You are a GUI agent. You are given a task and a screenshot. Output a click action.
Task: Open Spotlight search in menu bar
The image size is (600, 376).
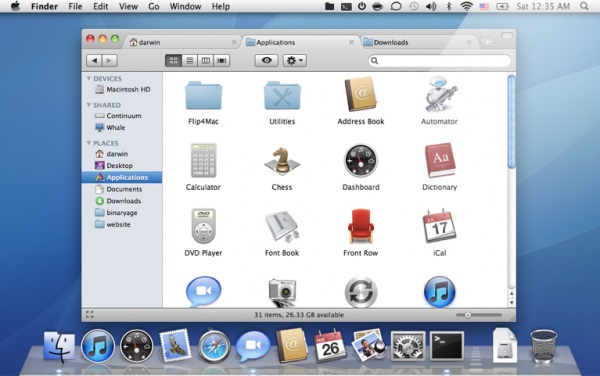[584, 6]
